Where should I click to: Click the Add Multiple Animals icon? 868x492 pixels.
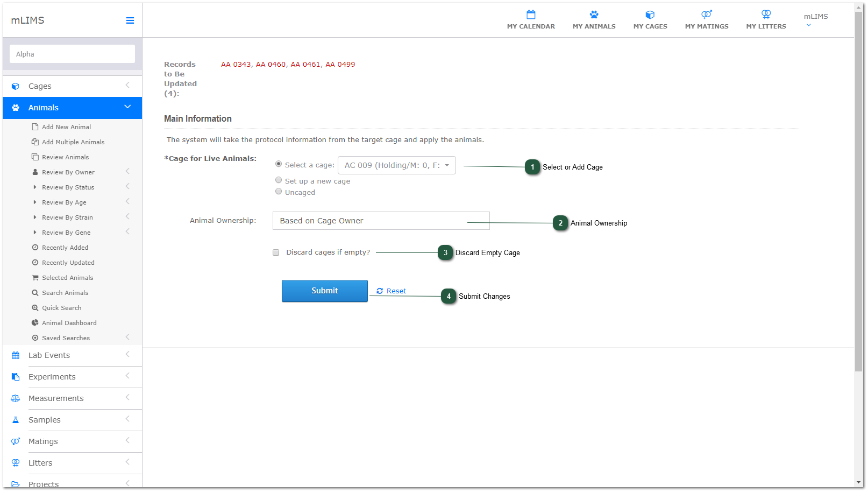pyautogui.click(x=35, y=142)
